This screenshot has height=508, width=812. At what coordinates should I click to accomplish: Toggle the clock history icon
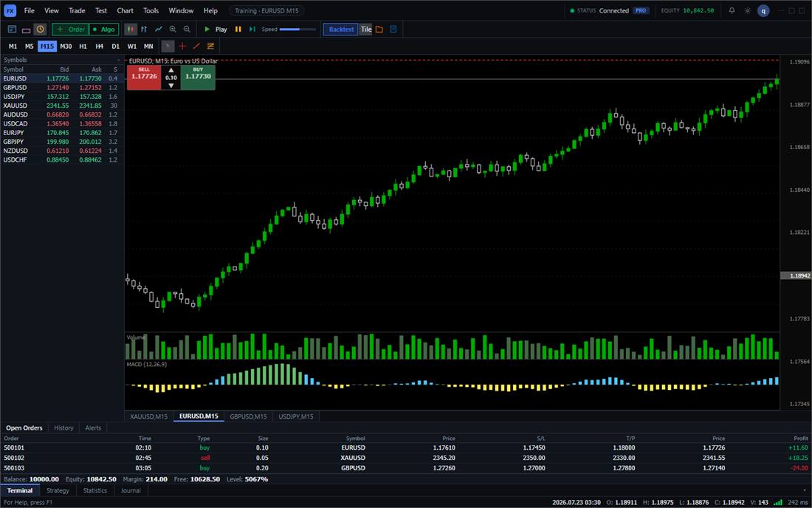click(x=40, y=30)
